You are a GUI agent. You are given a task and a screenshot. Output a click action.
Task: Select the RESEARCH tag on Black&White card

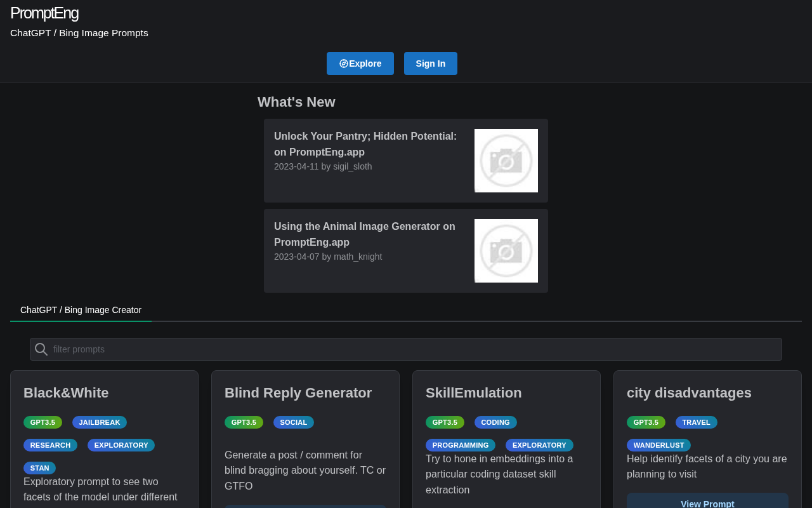coord(50,445)
